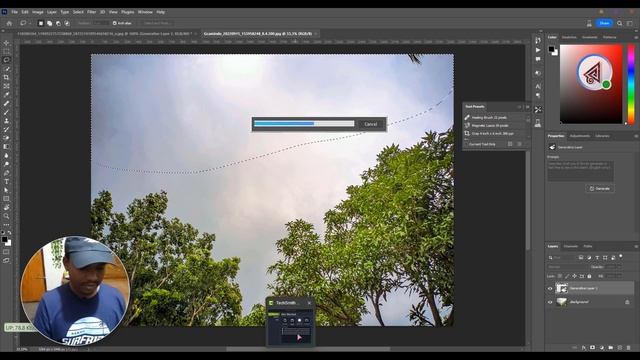Open the Lasso tool preset dropdown arrow
Screen dimensions: 640x360
point(30,23)
